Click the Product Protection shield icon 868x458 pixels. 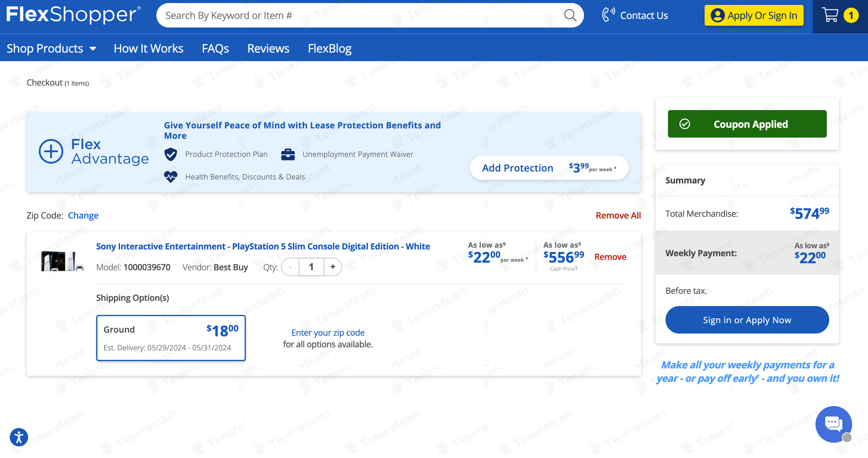(171, 154)
